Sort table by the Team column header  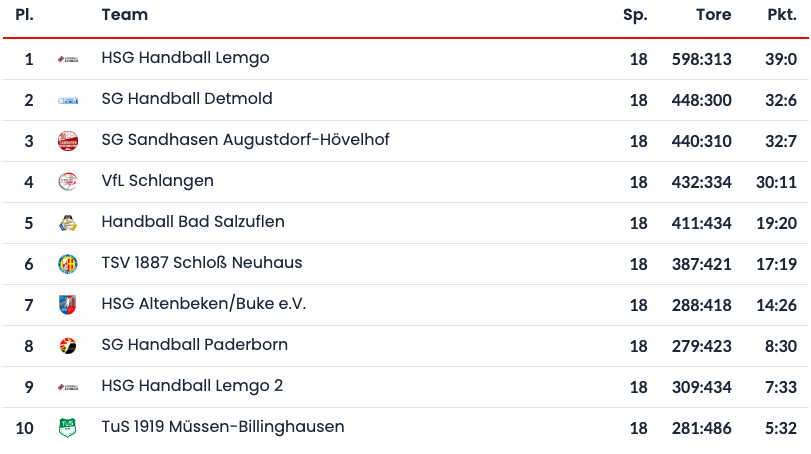125,15
